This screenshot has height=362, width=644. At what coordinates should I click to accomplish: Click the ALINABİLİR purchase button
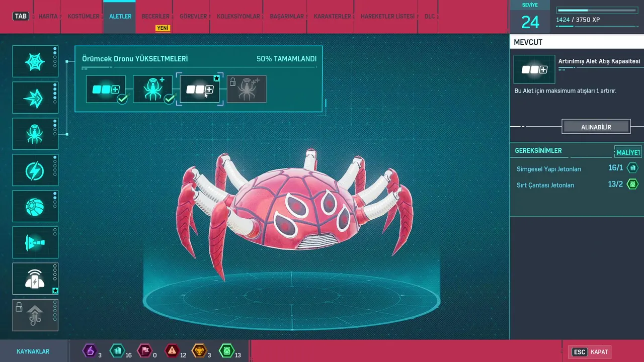click(596, 127)
